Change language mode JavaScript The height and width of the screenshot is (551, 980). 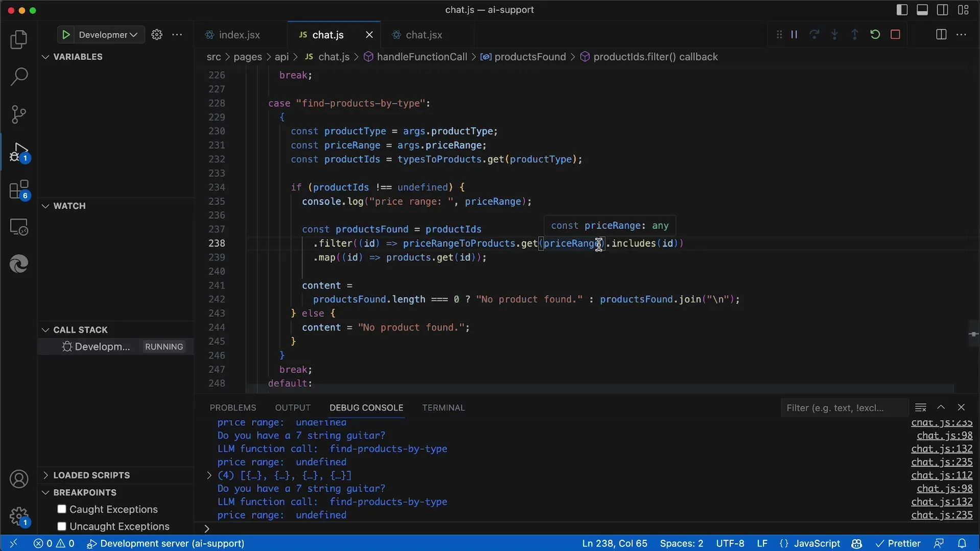[x=816, y=543]
